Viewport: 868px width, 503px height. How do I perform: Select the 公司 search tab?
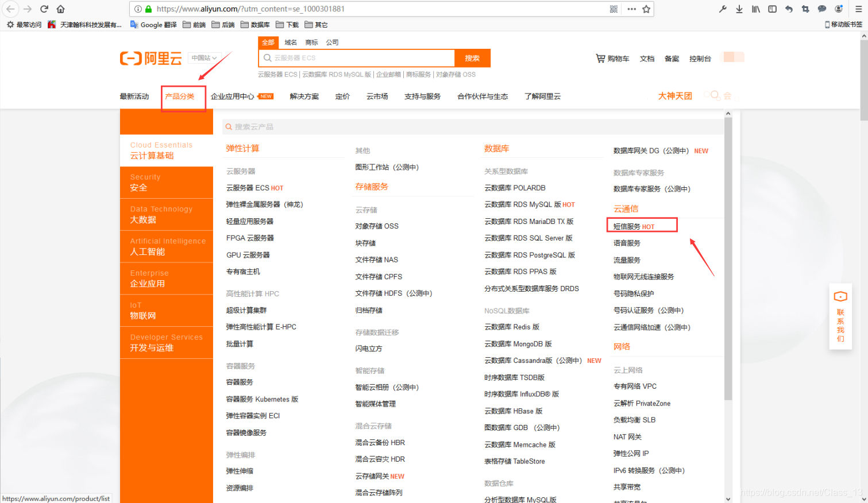(x=332, y=42)
